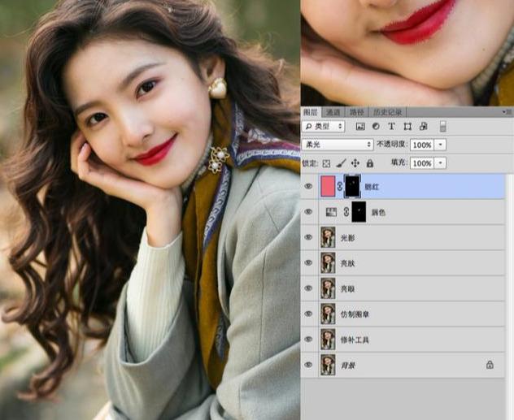Click the lock all padlock icon

point(368,163)
